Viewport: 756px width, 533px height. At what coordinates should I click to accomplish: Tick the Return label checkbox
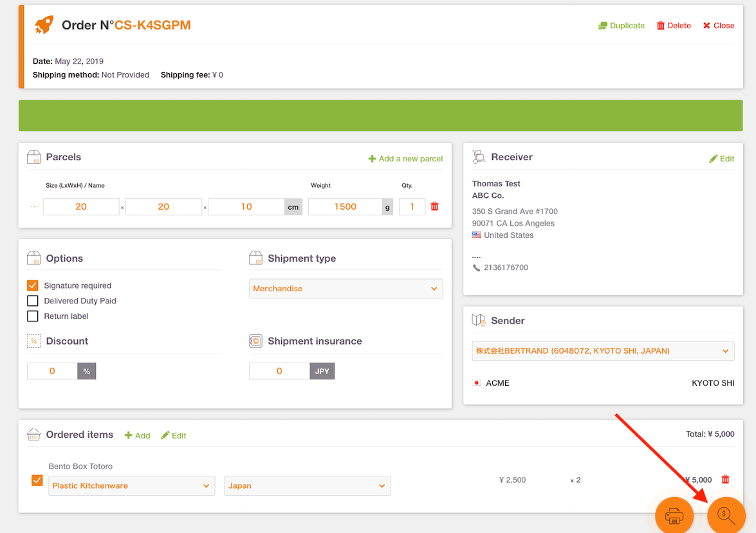[x=32, y=316]
